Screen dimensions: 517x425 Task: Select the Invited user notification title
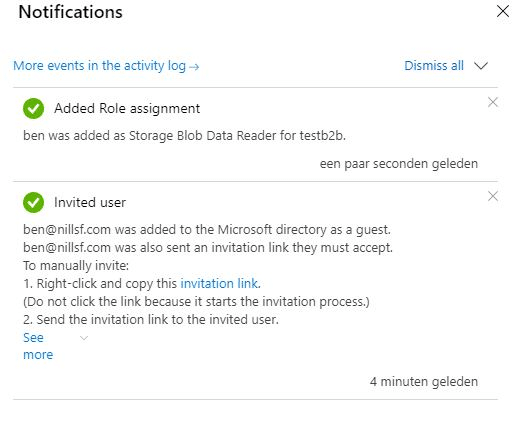pos(90,202)
